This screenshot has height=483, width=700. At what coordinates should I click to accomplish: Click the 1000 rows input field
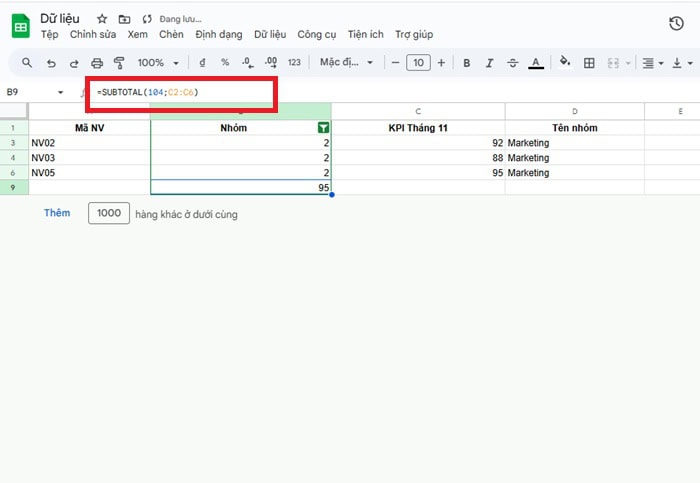coord(109,213)
